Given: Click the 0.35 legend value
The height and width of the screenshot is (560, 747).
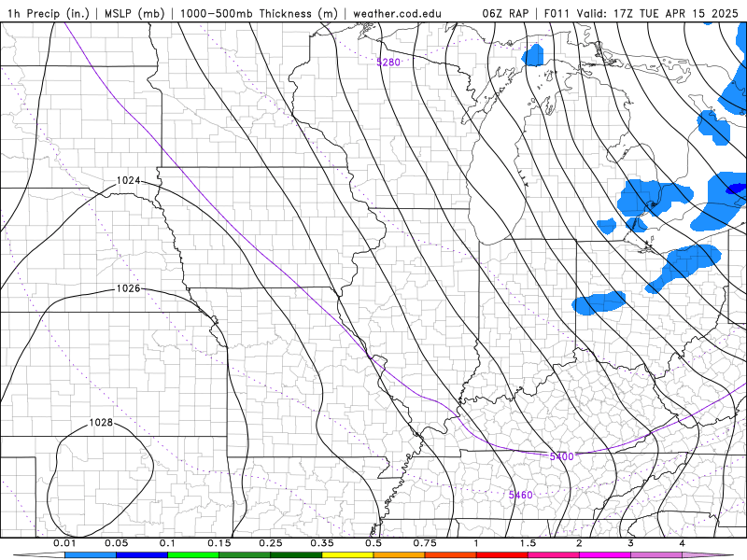Looking at the screenshot, I should click(x=322, y=543).
